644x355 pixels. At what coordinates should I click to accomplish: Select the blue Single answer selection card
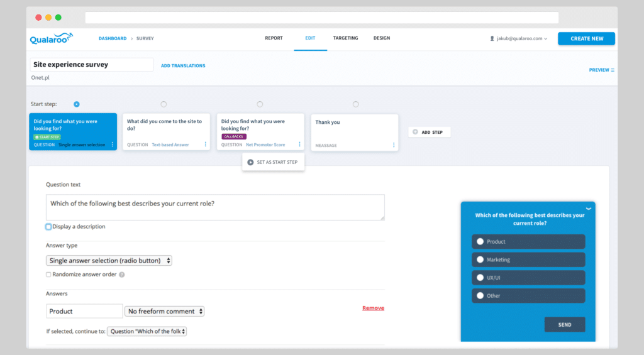pos(73,132)
